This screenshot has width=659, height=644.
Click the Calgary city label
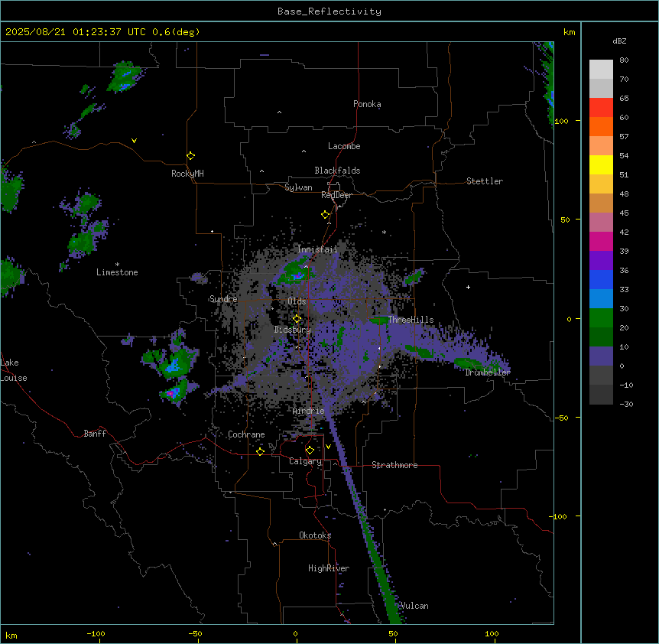pos(305,461)
